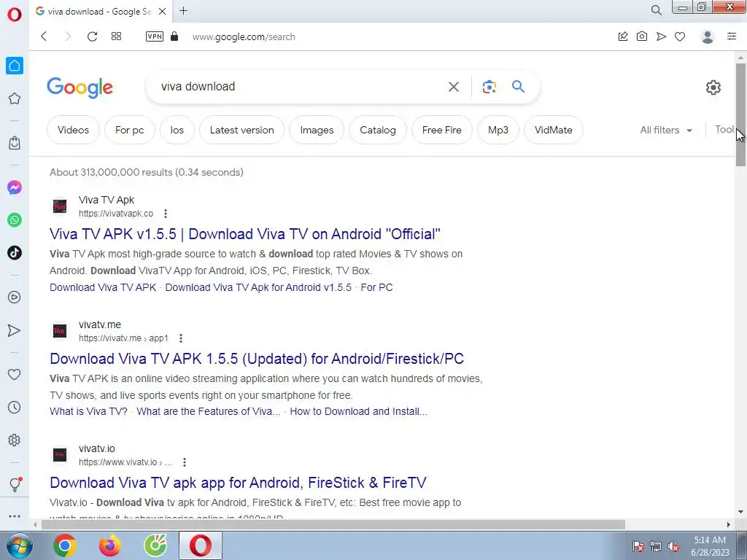Search by image with Google Lens icon

pos(489,87)
